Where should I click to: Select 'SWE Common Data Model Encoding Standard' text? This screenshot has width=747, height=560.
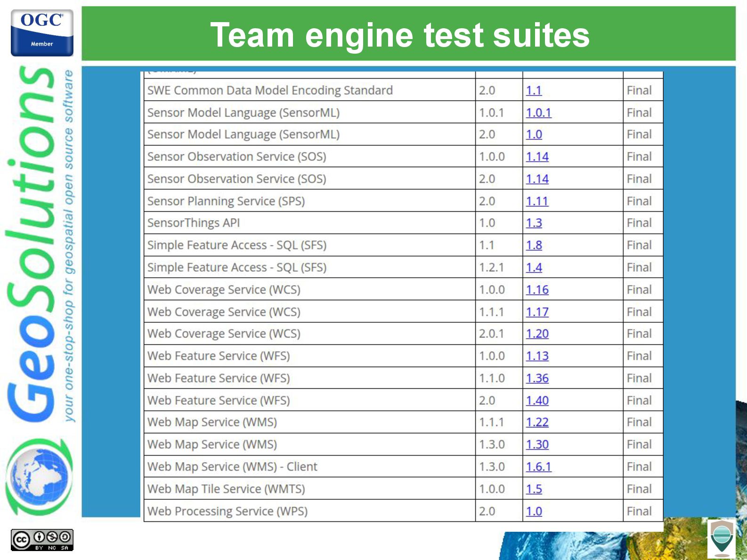[x=270, y=90]
